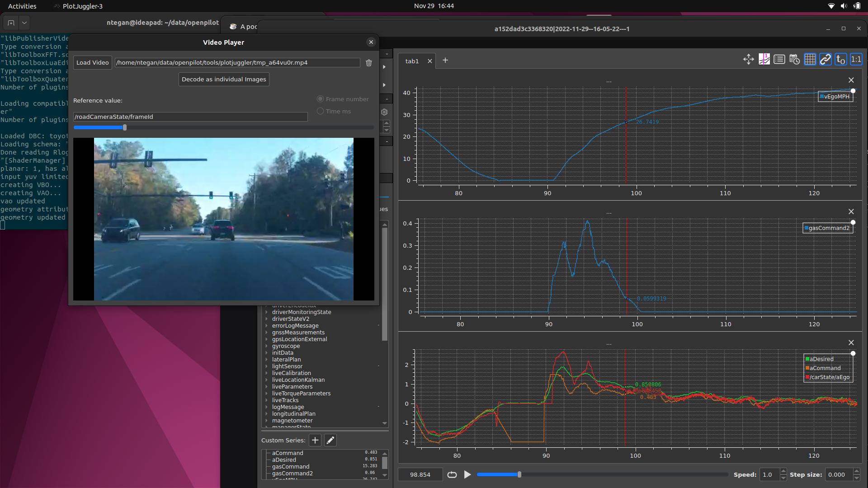Expand the gpsLocationExternal tree item
Image resolution: width=868 pixels, height=488 pixels.
[266, 339]
